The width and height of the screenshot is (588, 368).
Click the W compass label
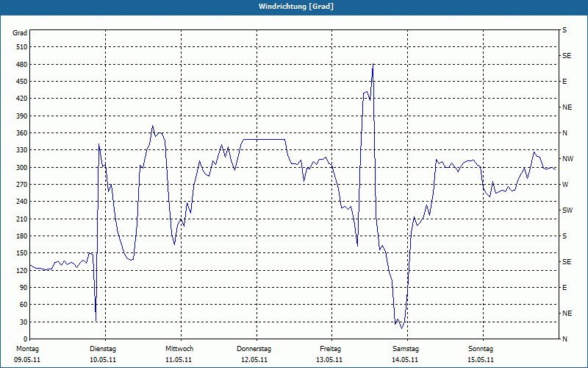(x=565, y=185)
